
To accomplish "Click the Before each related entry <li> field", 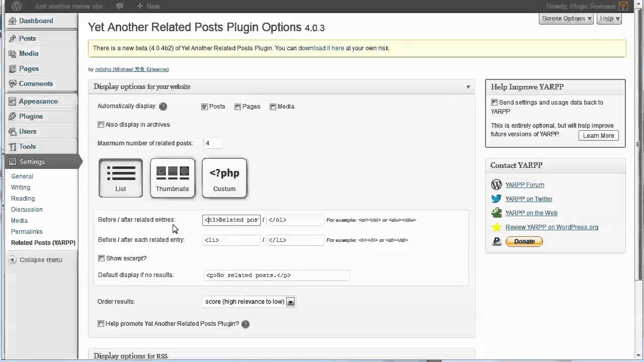I will pos(231,240).
